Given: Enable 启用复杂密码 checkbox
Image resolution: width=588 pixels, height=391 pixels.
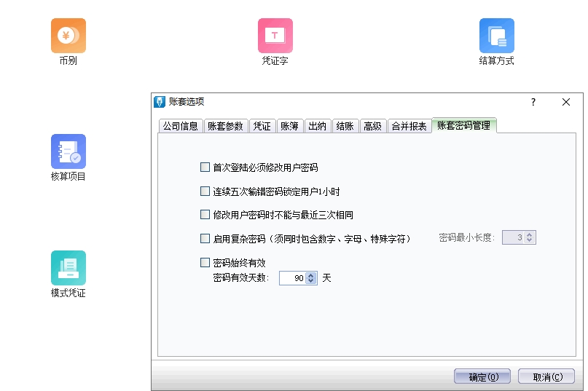Looking at the screenshot, I should [205, 238].
